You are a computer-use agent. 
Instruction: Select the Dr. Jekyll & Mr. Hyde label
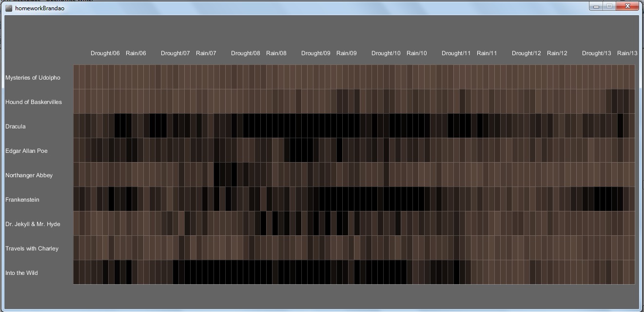coord(33,224)
